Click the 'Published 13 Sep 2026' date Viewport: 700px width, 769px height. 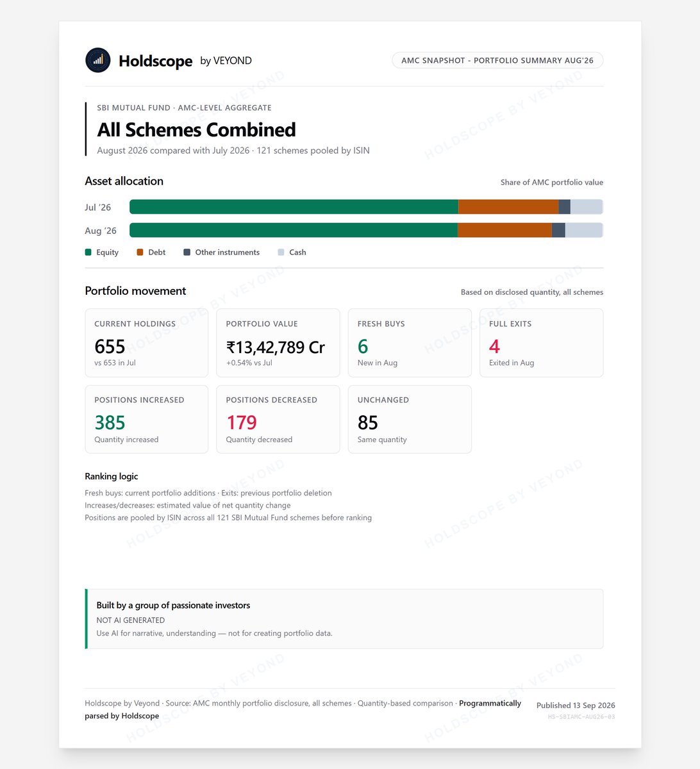coord(576,706)
